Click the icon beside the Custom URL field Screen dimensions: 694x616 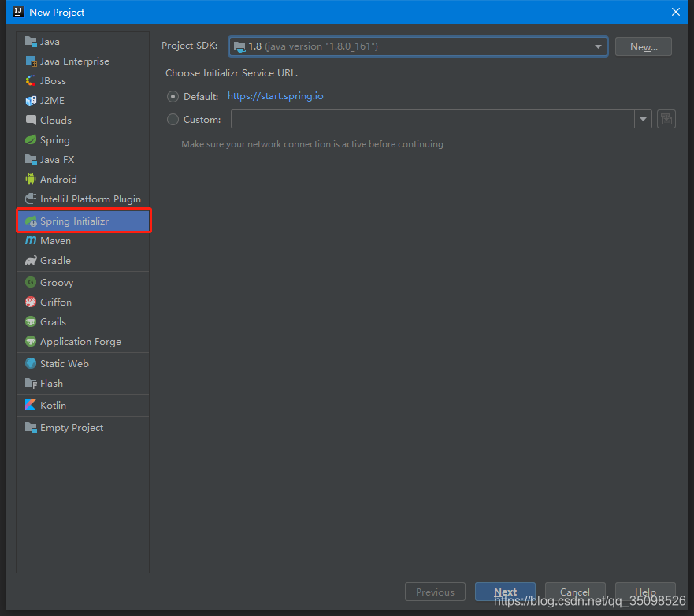click(x=666, y=119)
